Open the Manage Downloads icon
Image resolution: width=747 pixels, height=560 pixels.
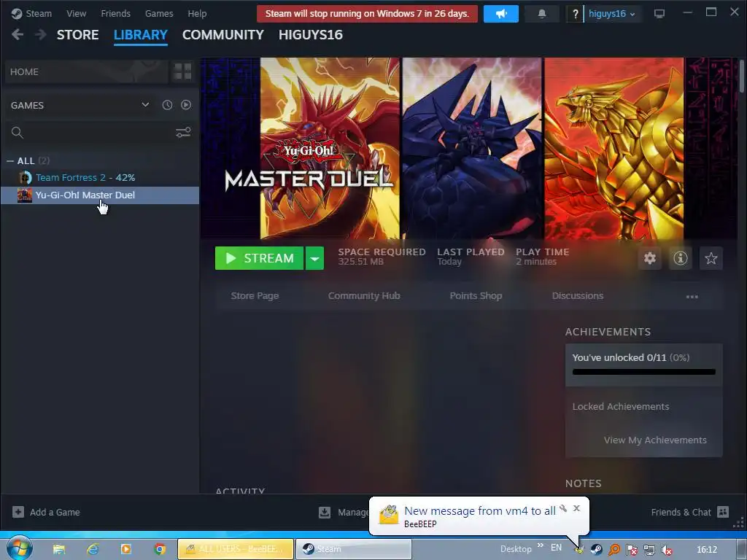325,513
